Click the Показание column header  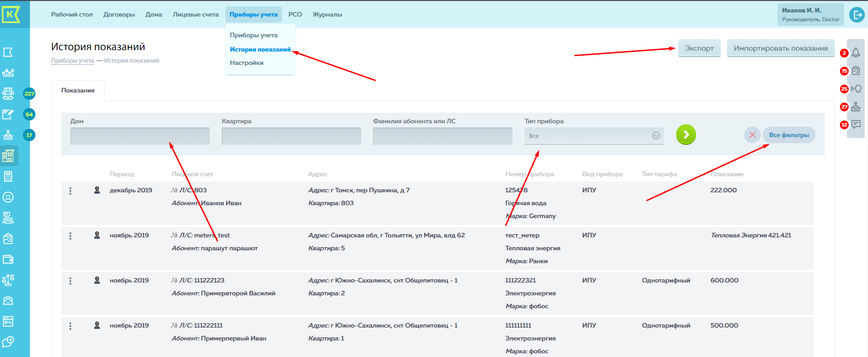pos(727,174)
